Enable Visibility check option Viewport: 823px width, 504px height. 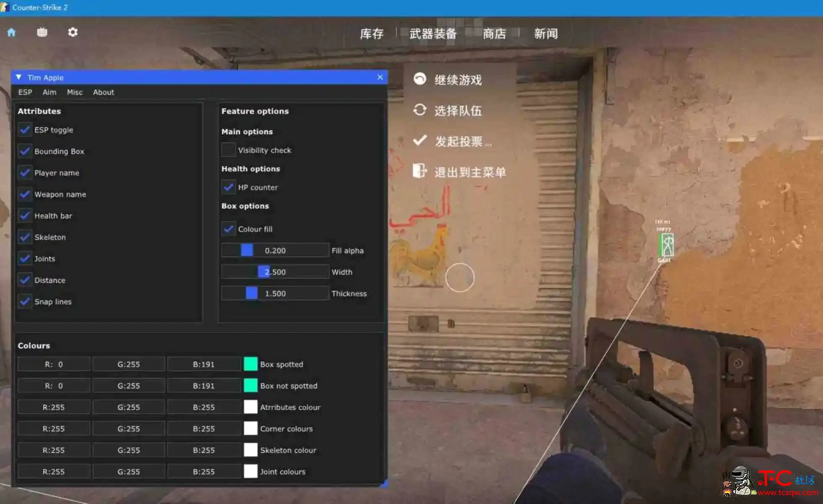click(228, 150)
